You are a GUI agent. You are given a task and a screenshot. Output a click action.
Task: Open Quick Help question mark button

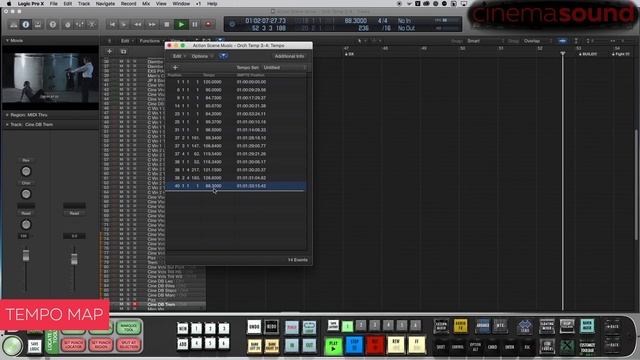(53, 24)
